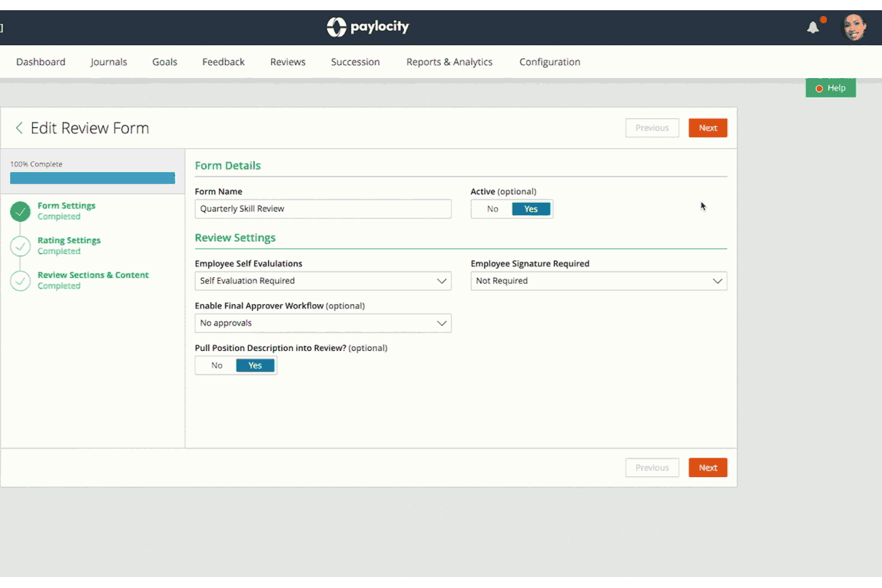Set Active toggle to Yes

(531, 209)
